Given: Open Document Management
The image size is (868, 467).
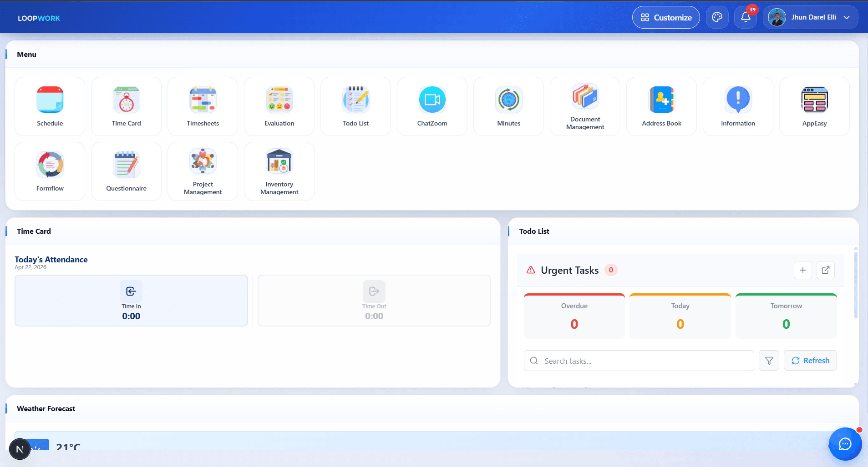Looking at the screenshot, I should click(585, 106).
